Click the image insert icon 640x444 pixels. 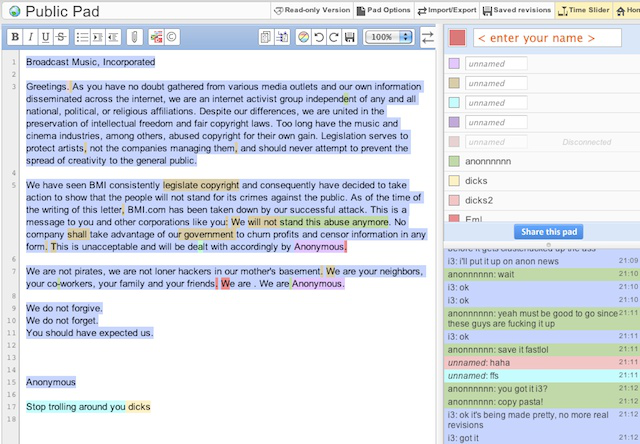tap(156, 37)
